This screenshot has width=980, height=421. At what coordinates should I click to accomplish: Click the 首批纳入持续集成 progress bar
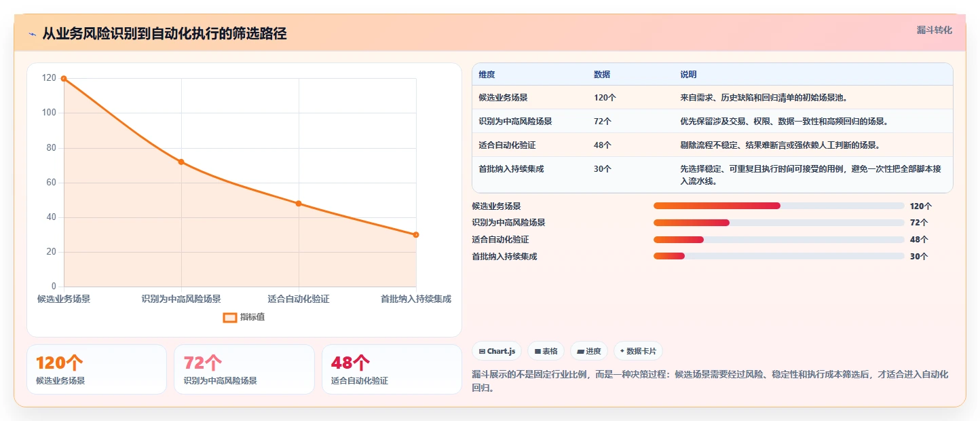click(778, 257)
